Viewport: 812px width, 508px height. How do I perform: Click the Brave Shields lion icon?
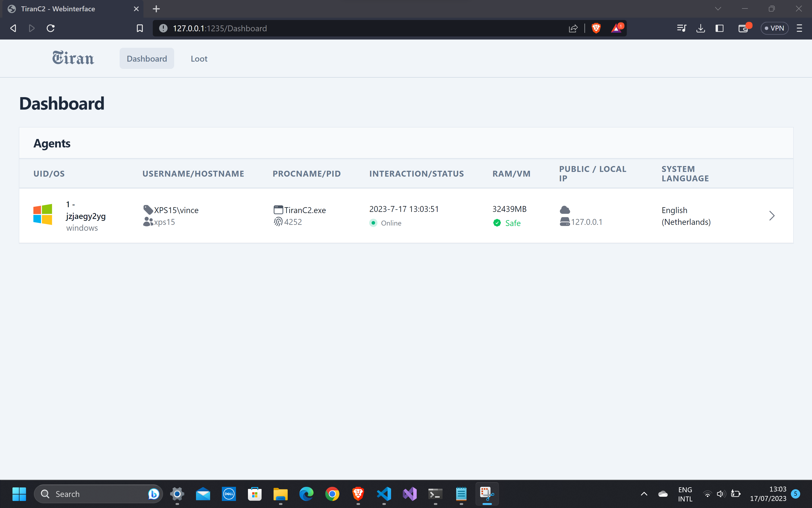(x=596, y=28)
